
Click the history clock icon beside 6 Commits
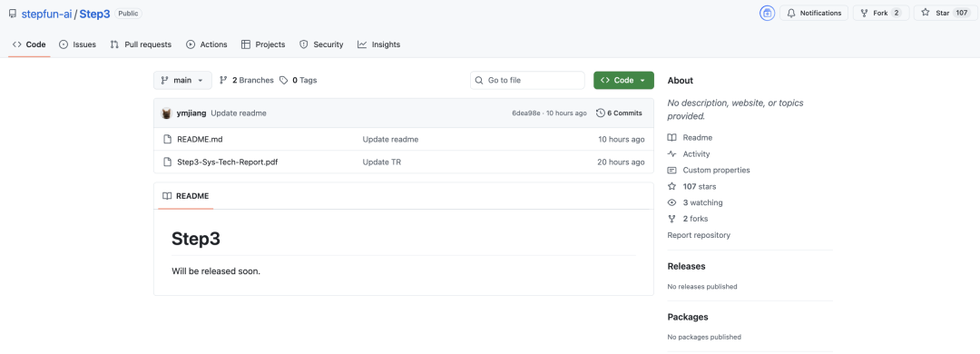click(601, 113)
